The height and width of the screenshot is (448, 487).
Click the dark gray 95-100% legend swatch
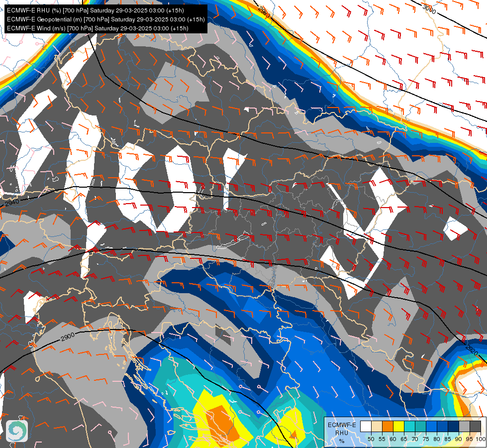click(476, 426)
